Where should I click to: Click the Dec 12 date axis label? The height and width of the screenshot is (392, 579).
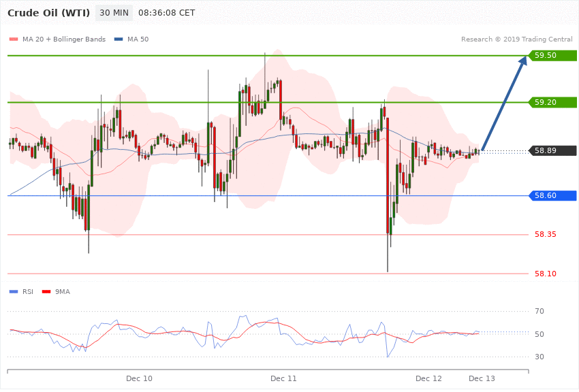[428, 378]
